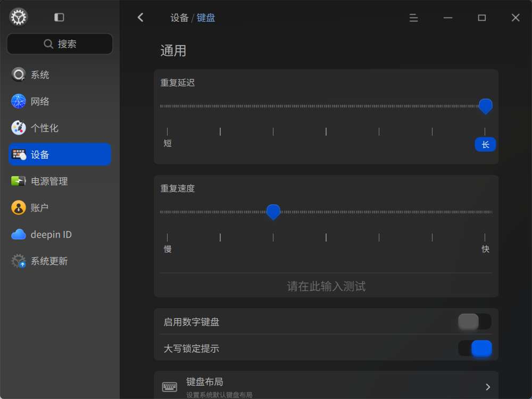
Task: Go back with the left arrow
Action: tap(140, 18)
